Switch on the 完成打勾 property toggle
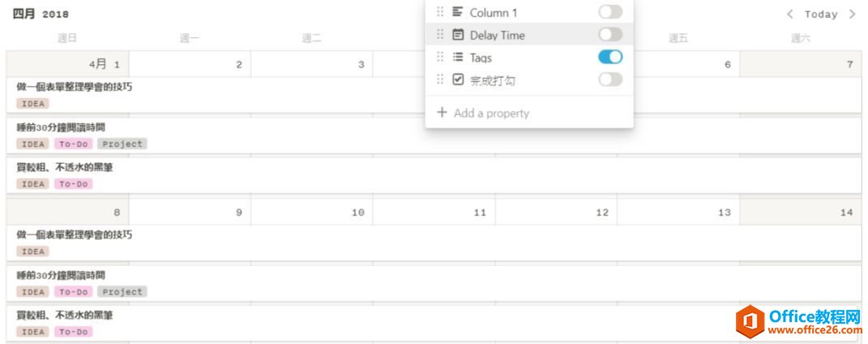Screen dimensions: 868x344 click(610, 80)
